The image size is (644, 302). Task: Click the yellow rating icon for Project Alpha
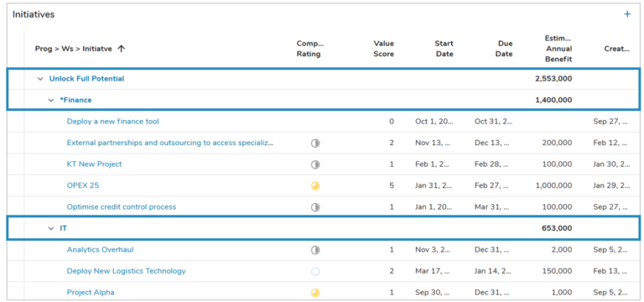coord(315,293)
